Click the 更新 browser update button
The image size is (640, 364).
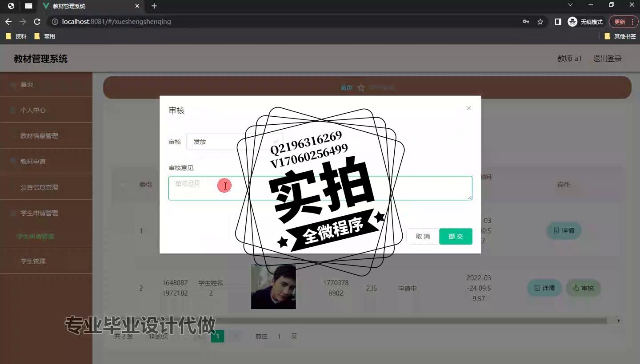tap(623, 22)
